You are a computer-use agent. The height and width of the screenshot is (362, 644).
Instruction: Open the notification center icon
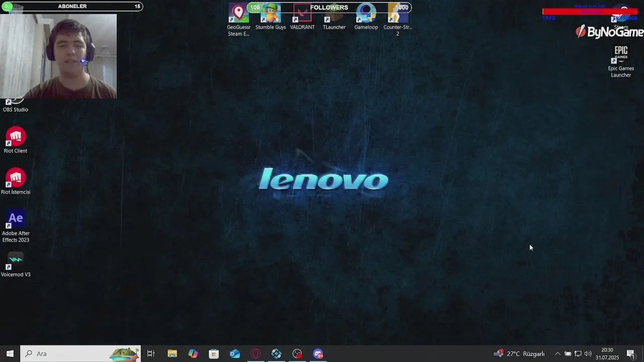(x=630, y=353)
